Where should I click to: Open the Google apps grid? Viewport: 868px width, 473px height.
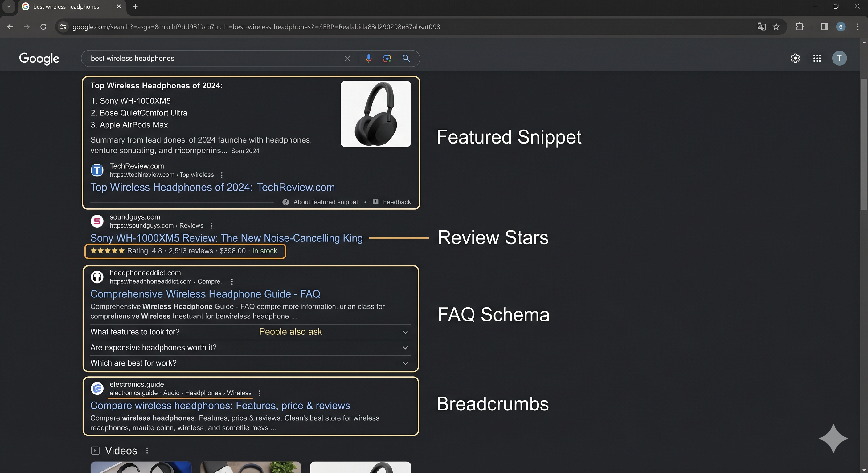coord(817,58)
